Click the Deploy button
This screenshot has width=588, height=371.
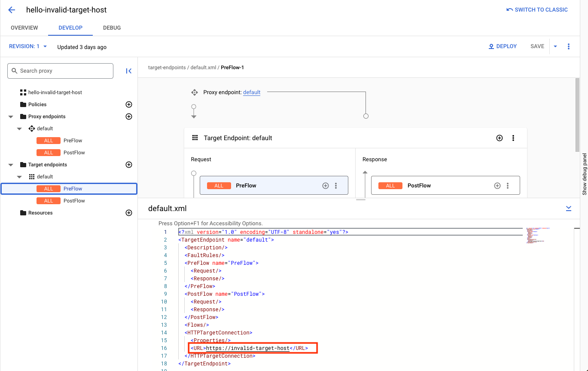coord(503,46)
